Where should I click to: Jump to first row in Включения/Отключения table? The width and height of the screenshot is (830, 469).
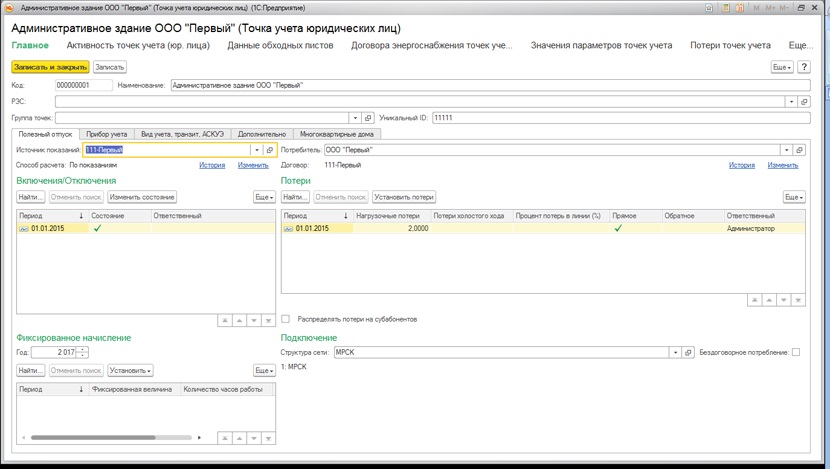(x=224, y=321)
